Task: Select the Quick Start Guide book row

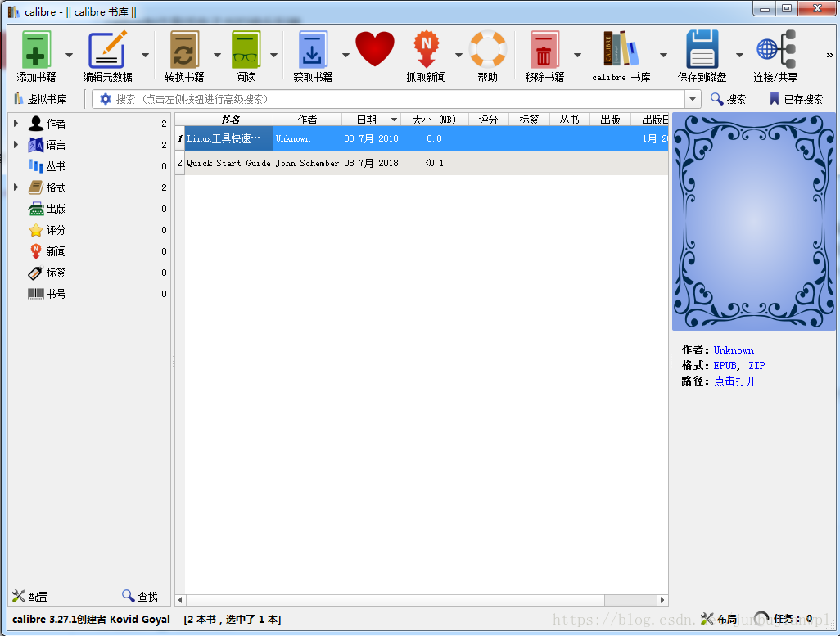Action: 421,163
